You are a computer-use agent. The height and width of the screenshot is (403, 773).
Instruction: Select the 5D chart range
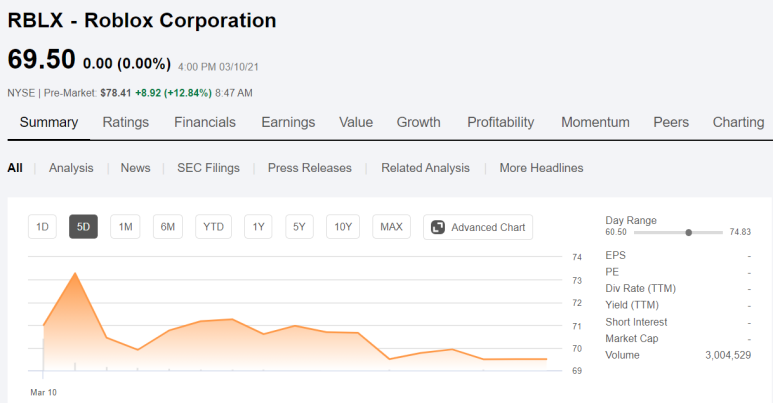point(83,227)
